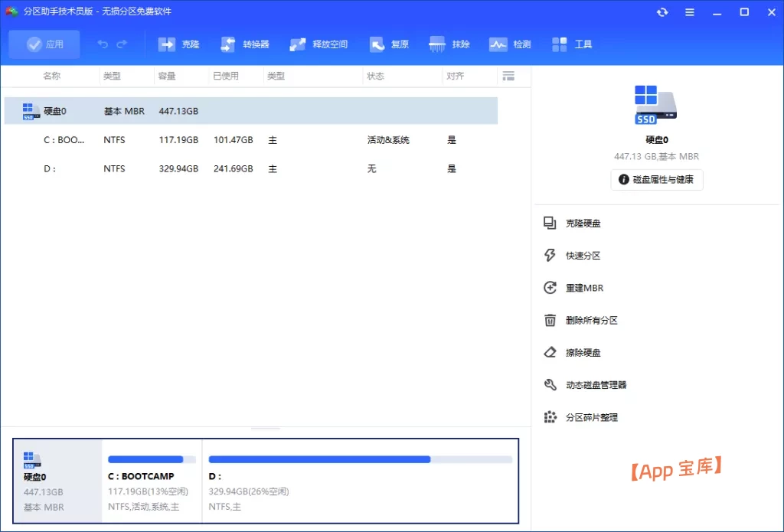Screen dimensions: 784x532
Task: Click the 应用 (Apply) button
Action: click(x=44, y=44)
